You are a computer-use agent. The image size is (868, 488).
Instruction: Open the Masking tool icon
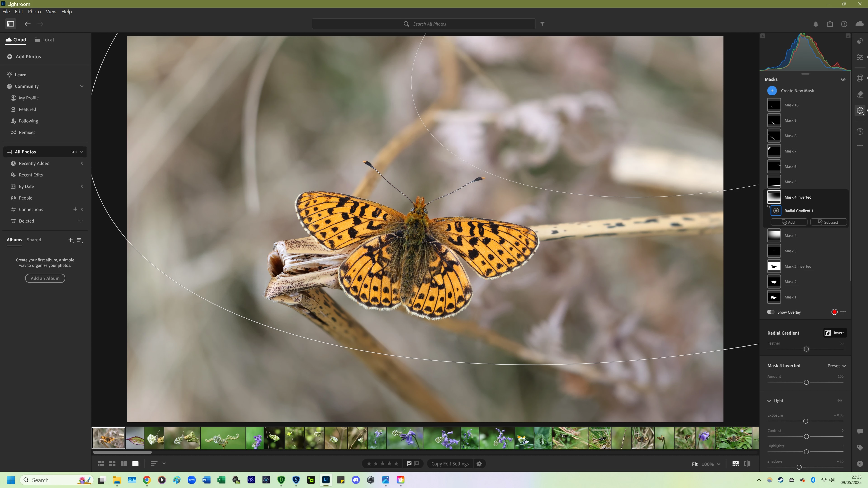(x=860, y=110)
